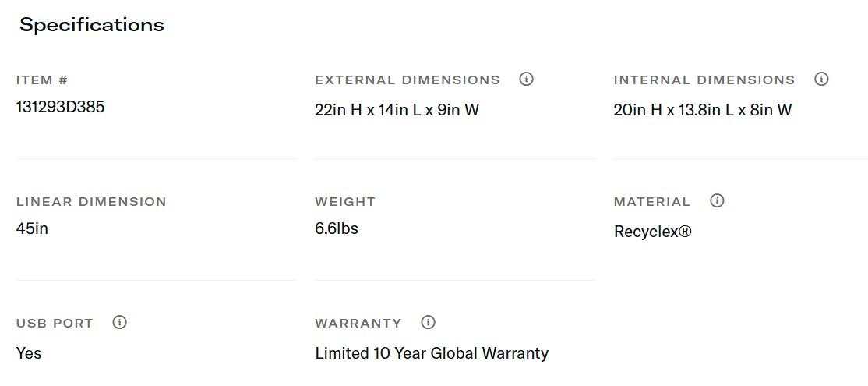
Task: Click the Specifications heading
Action: pyautogui.click(x=92, y=25)
